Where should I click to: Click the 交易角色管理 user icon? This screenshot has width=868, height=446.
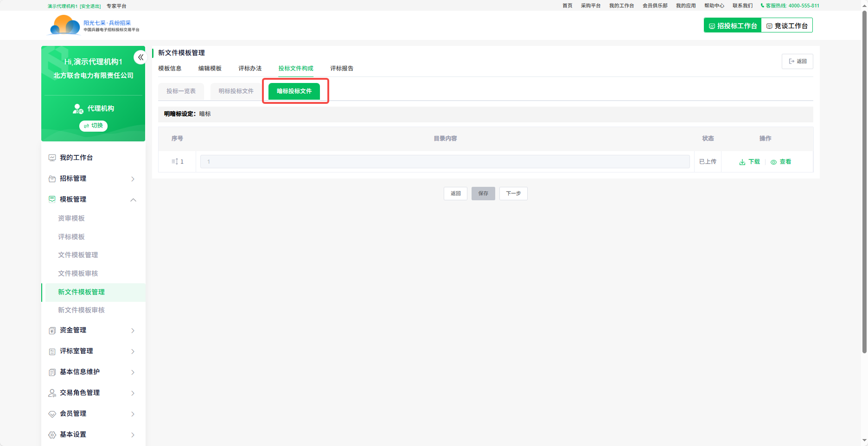pyautogui.click(x=52, y=393)
